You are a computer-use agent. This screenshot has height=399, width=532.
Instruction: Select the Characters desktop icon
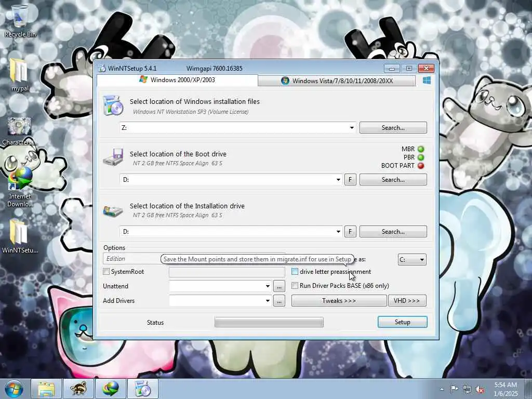click(x=19, y=131)
